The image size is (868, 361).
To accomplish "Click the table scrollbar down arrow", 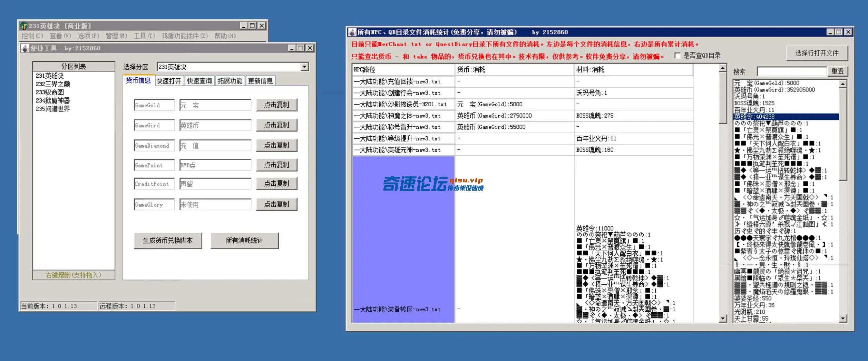I will click(x=723, y=319).
